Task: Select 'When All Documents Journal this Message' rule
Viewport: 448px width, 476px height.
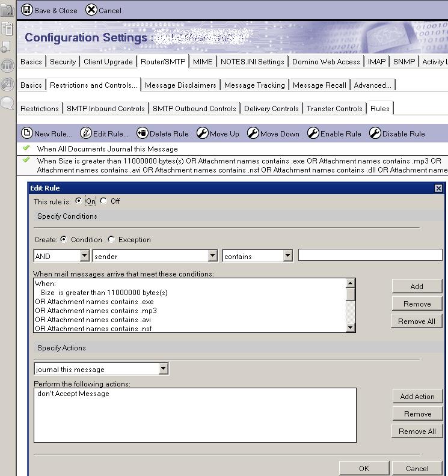Action: (x=107, y=149)
